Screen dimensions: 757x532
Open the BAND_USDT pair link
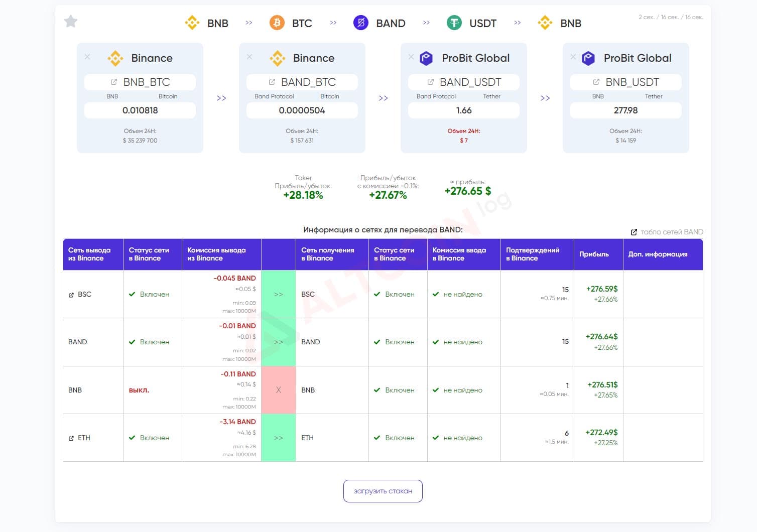tap(464, 82)
